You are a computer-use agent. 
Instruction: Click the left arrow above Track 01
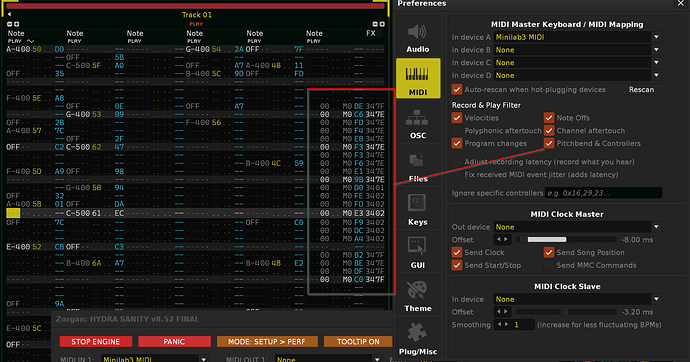coord(9,15)
